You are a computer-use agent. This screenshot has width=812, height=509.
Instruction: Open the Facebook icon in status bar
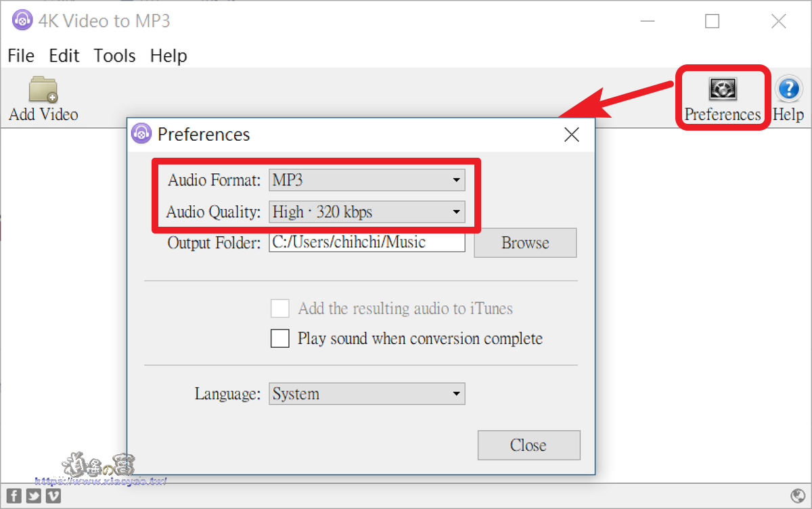tap(14, 495)
